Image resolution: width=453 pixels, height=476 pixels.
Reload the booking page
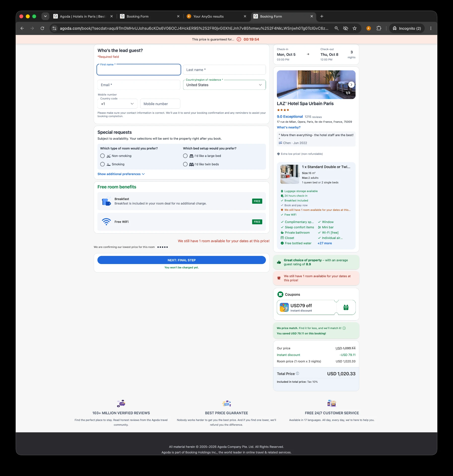(x=42, y=28)
